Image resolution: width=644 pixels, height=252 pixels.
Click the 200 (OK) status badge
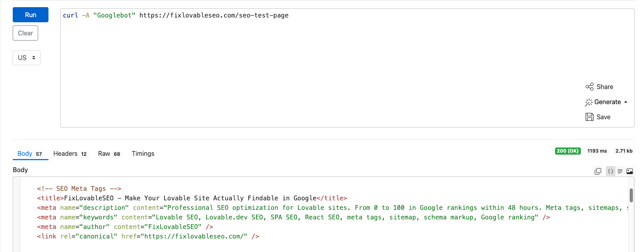tap(568, 151)
